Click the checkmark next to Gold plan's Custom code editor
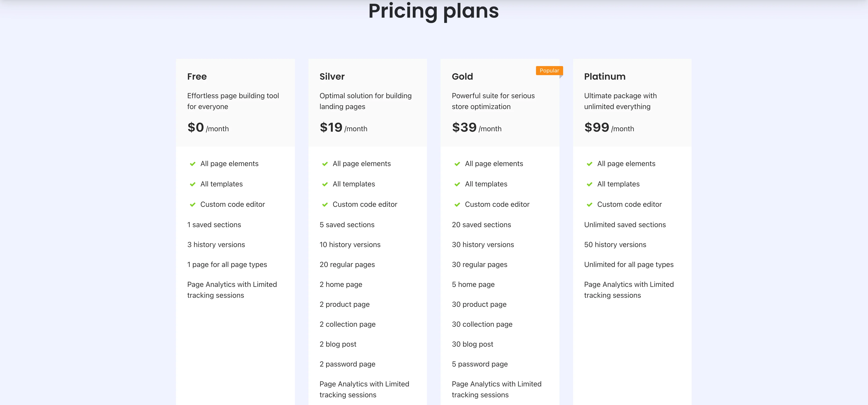The image size is (868, 405). tap(457, 205)
